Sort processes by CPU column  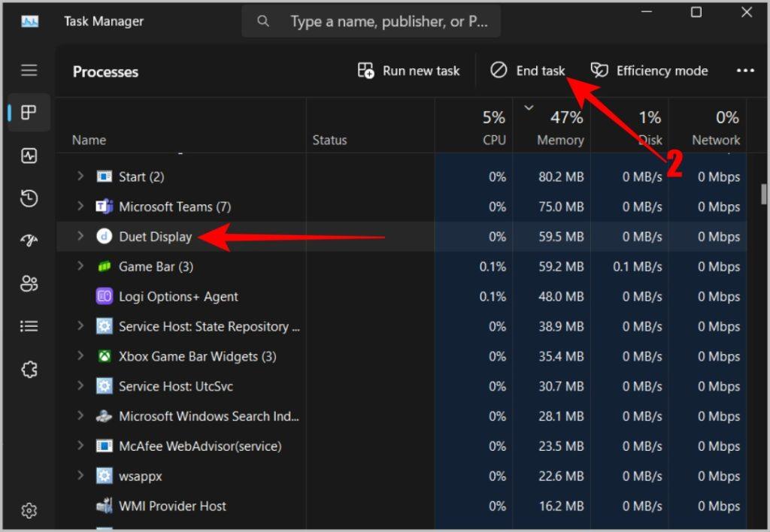(x=474, y=125)
